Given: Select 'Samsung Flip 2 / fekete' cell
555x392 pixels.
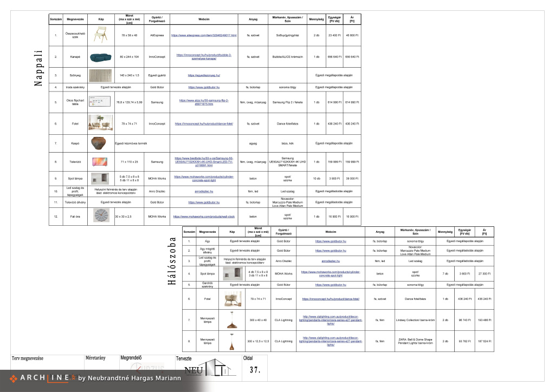Looking at the screenshot, I should (287, 102).
